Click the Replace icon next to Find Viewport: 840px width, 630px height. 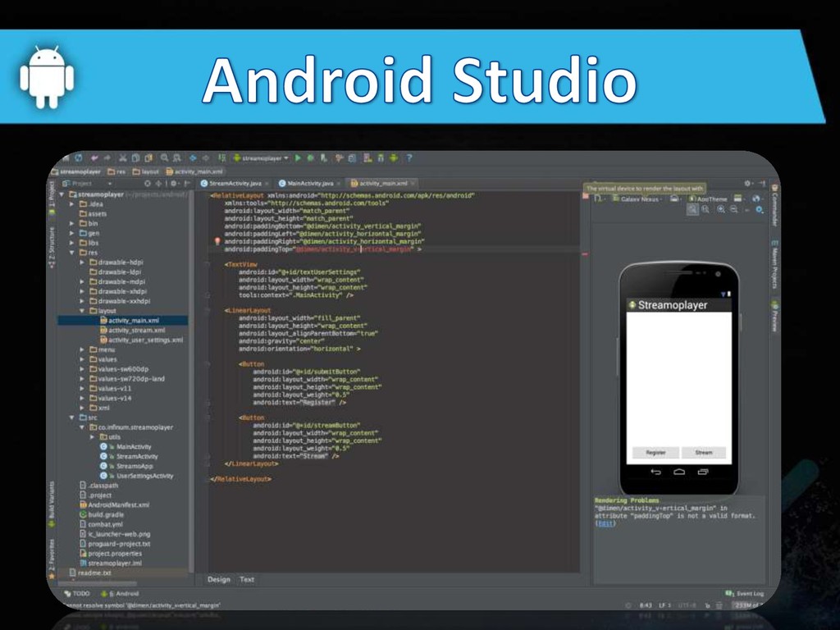(x=177, y=158)
